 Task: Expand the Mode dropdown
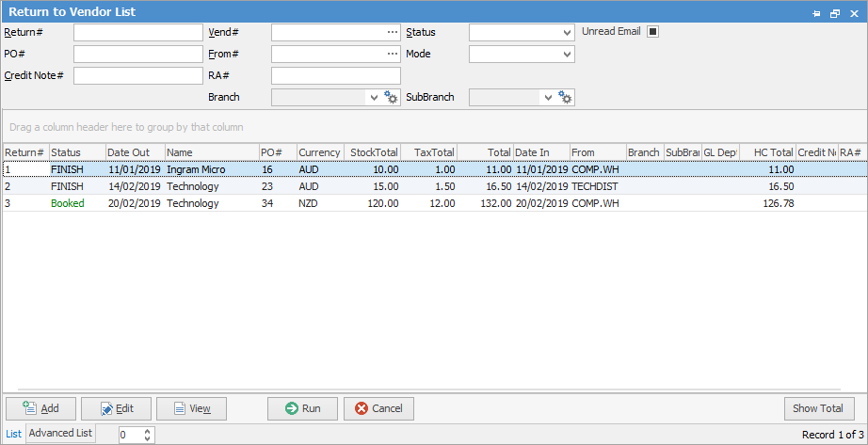coord(567,55)
